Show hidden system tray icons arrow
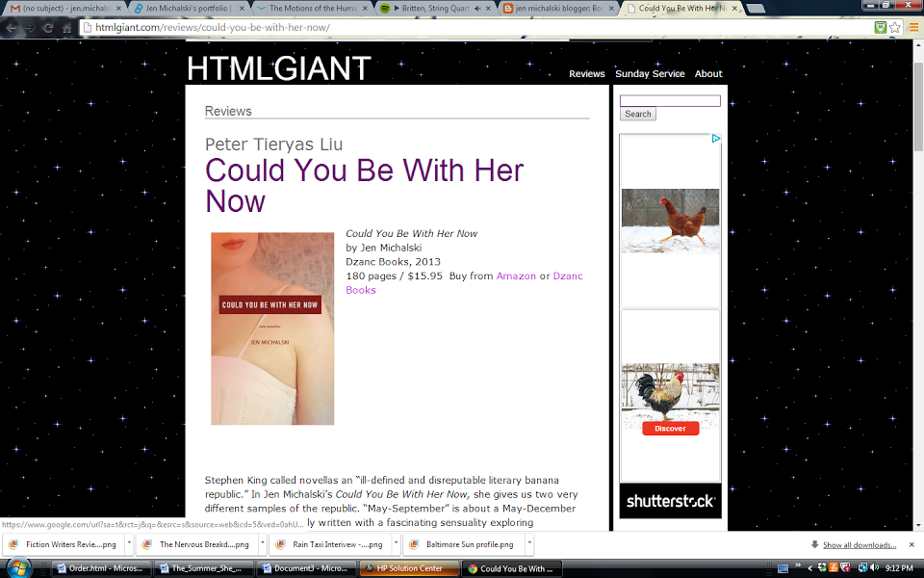 [809, 568]
